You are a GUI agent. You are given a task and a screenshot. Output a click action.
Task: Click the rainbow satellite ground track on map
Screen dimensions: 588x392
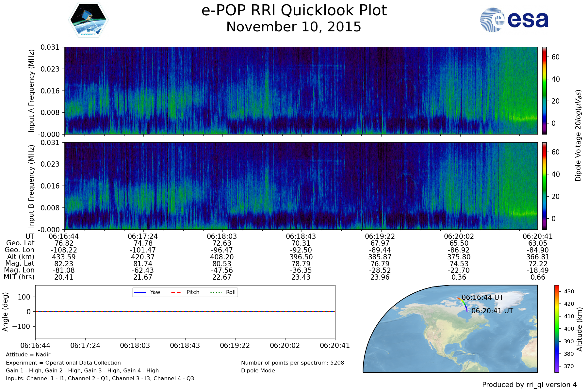(464, 304)
